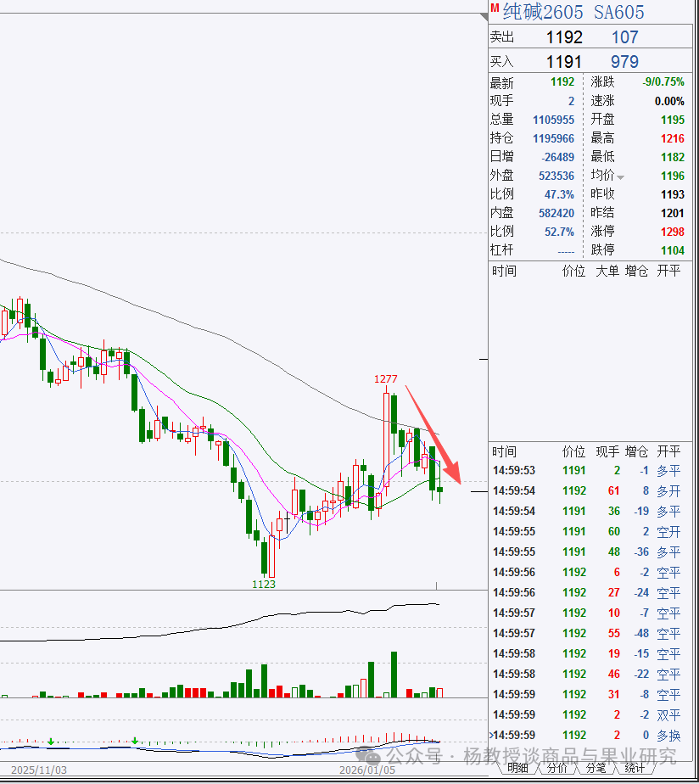Click the 2026/01/05 date on the axis

pyautogui.click(x=367, y=770)
